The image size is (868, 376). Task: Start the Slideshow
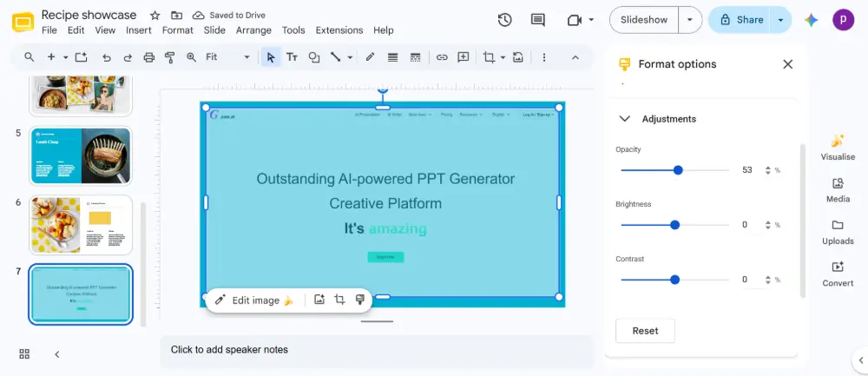click(x=644, y=20)
